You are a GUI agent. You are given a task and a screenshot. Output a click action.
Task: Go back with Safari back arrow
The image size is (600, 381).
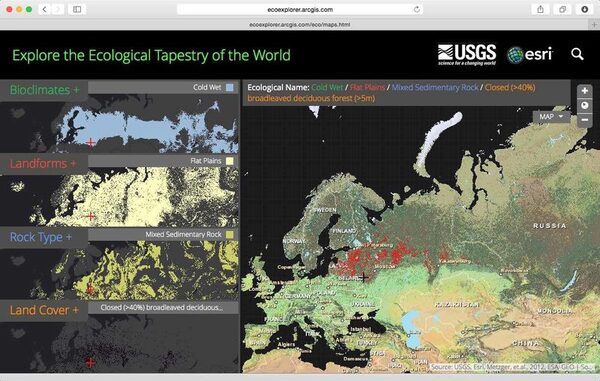44,9
